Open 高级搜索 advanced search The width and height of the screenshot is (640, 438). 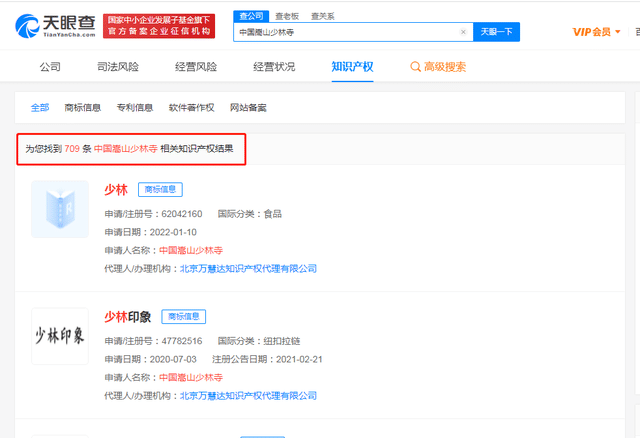pos(438,67)
